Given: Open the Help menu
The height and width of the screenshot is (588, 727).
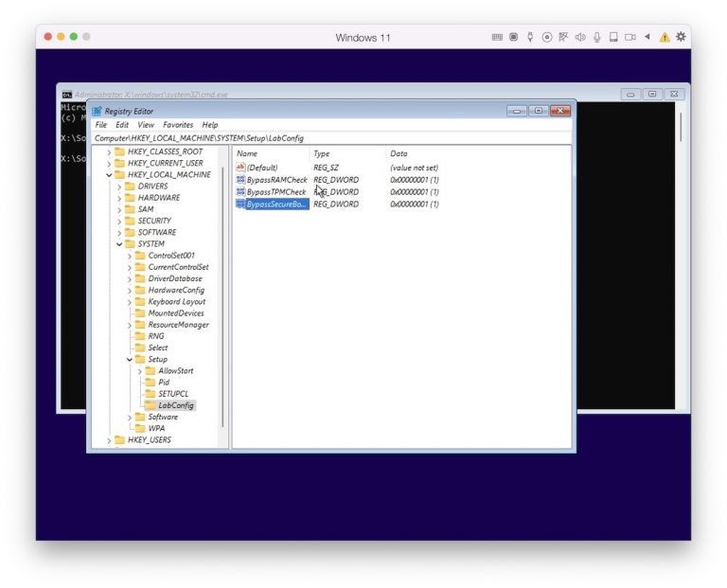Looking at the screenshot, I should coord(209,125).
